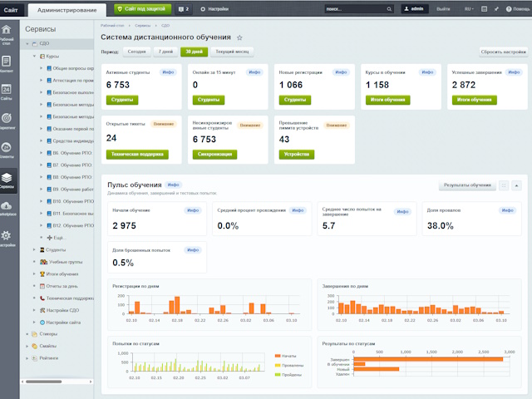
Task: Toggle the Пройдены legend series
Action: point(288,375)
